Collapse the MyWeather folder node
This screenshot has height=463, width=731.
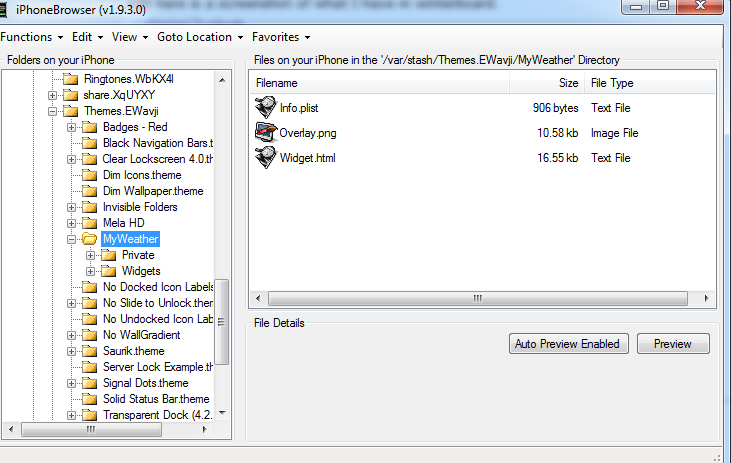(71, 239)
